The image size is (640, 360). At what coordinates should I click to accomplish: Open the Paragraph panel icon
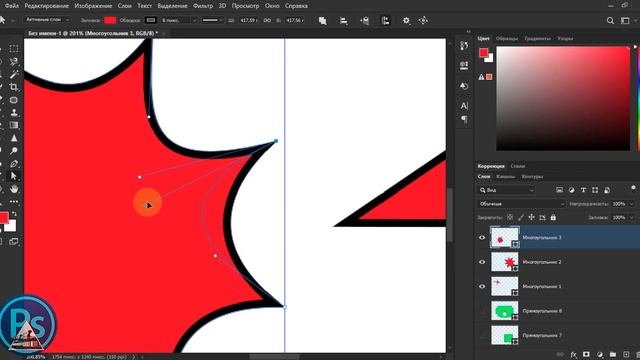[x=464, y=119]
